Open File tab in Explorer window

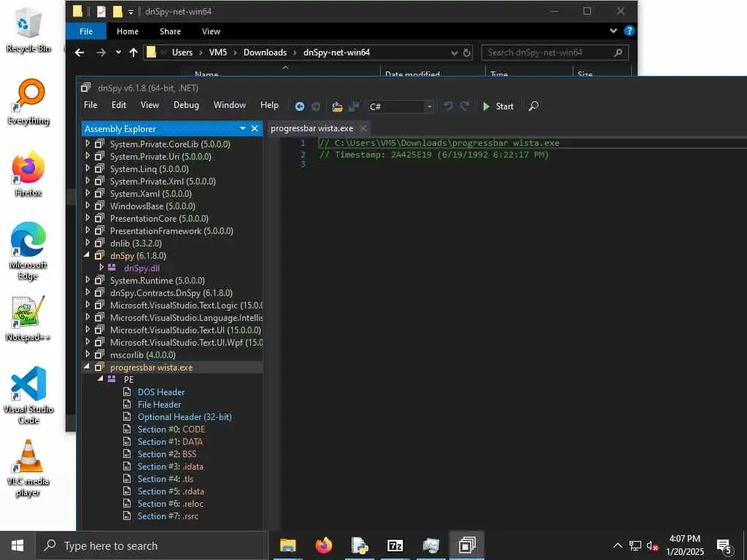(86, 31)
